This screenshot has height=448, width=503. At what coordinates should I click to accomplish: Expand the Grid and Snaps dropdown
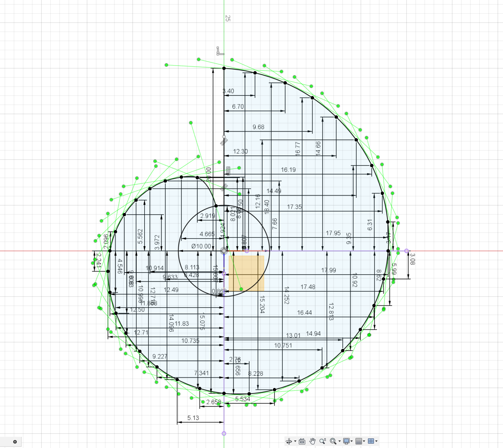364,441
